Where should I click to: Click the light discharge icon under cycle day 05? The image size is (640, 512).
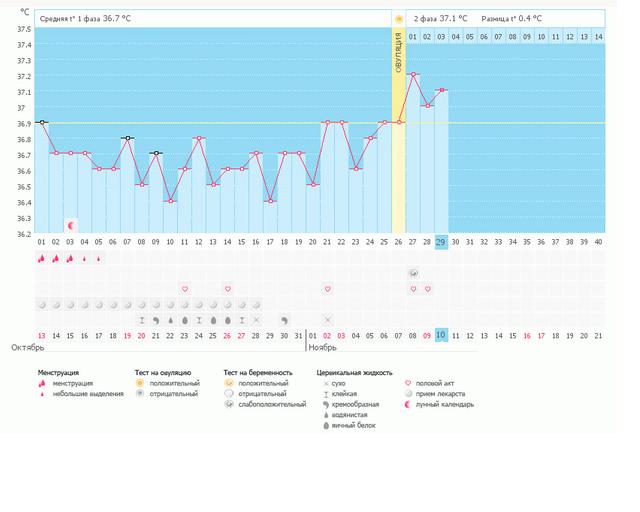point(99,258)
